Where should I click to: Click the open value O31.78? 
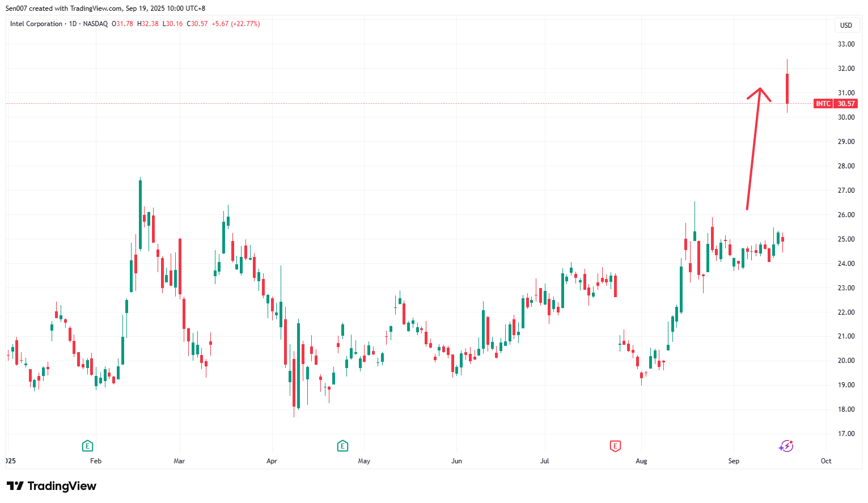coord(122,24)
